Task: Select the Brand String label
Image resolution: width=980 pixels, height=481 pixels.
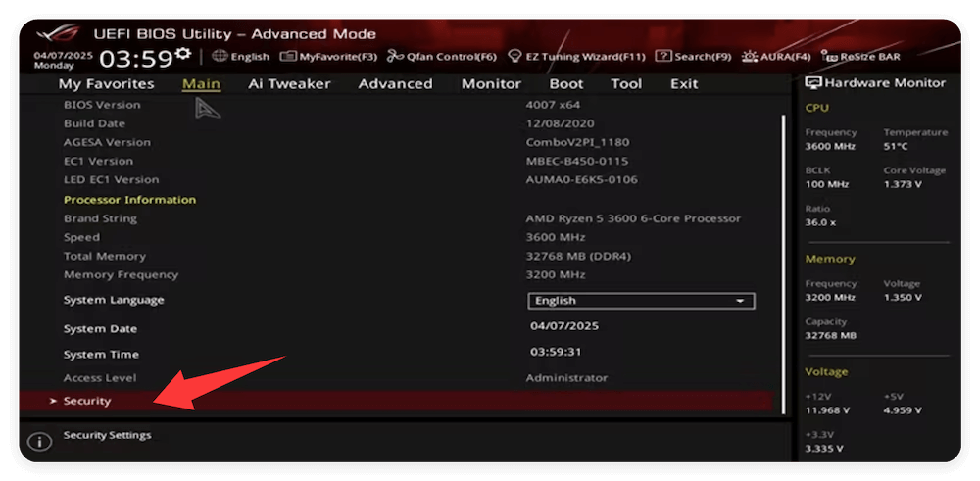Action: coord(100,218)
